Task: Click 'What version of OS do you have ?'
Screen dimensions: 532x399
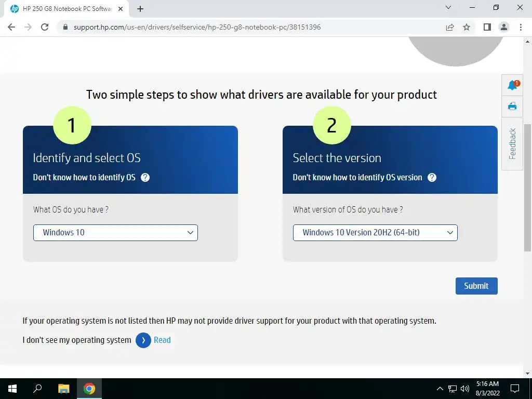Action: (348, 210)
